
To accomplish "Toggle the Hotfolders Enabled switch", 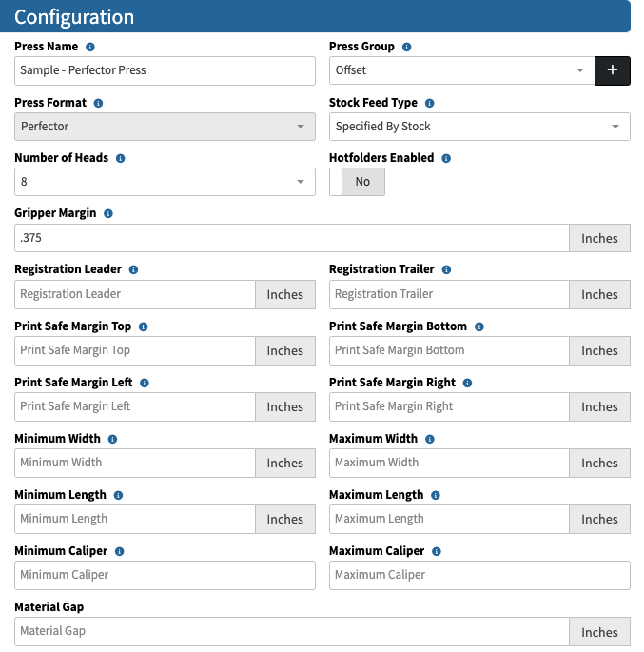I will click(x=357, y=182).
